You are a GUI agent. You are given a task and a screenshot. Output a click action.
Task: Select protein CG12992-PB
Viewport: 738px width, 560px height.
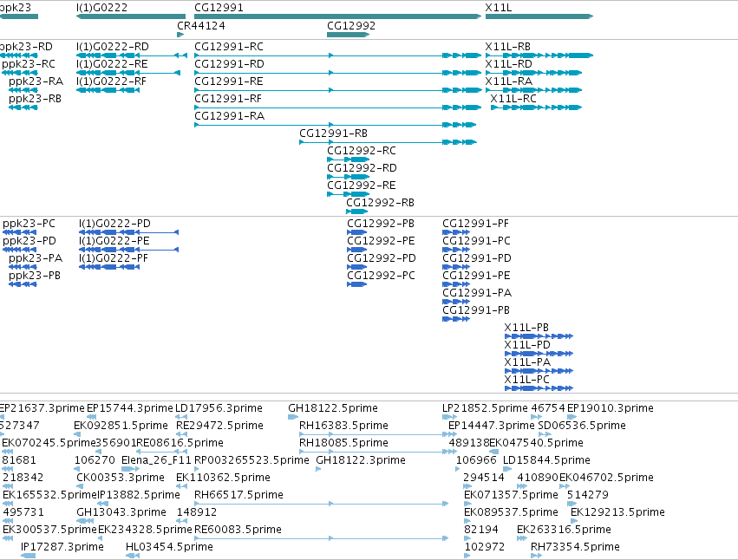[x=356, y=232]
